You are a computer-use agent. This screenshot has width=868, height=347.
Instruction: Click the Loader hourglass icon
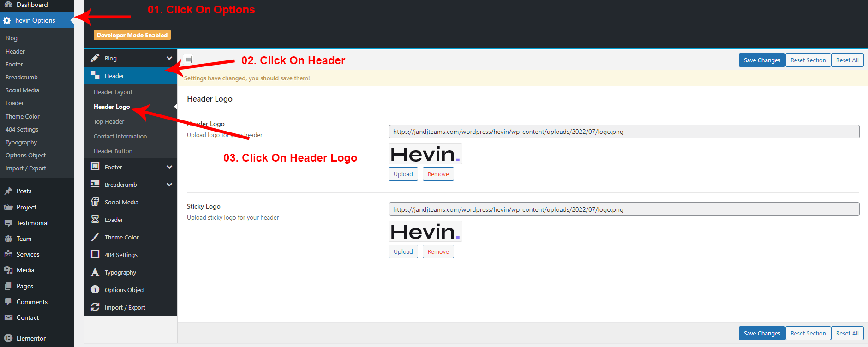coord(95,220)
